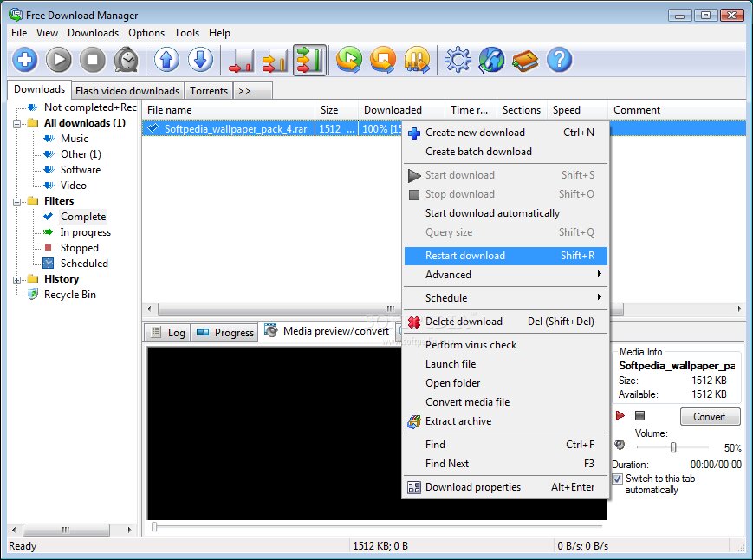This screenshot has height=560, width=753.
Task: Click the start download play toolbar icon
Action: pyautogui.click(x=59, y=60)
